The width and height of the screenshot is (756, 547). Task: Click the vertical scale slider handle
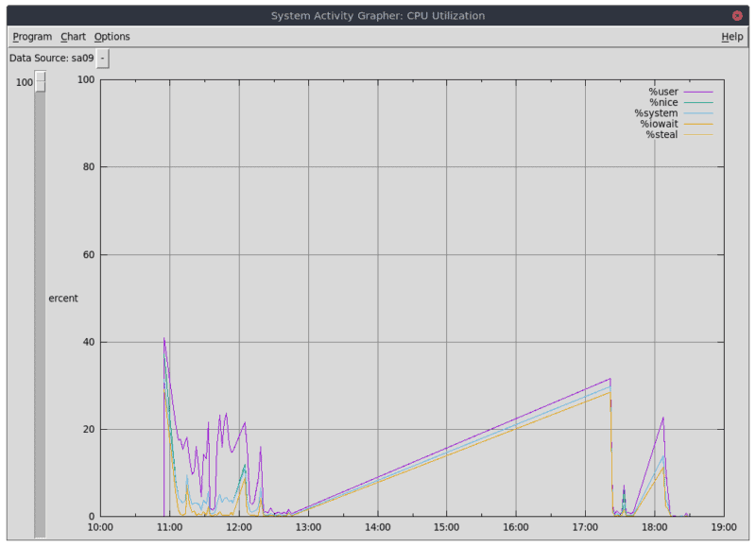[x=41, y=82]
